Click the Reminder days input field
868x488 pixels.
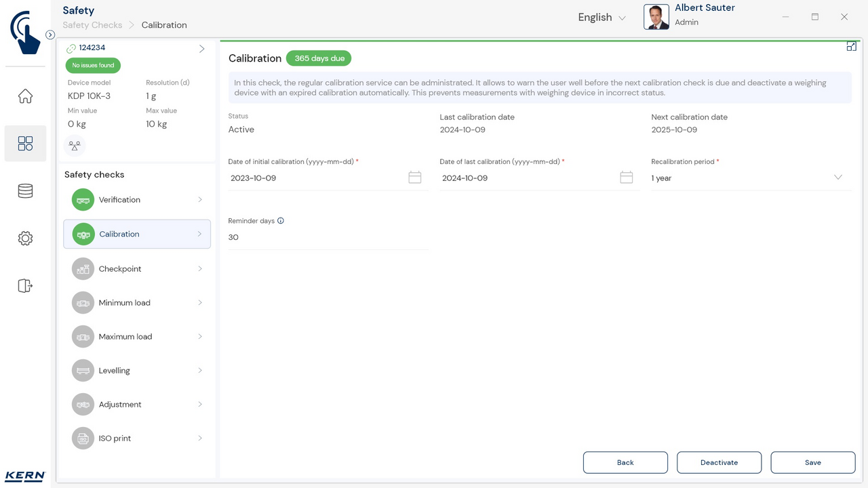click(328, 238)
